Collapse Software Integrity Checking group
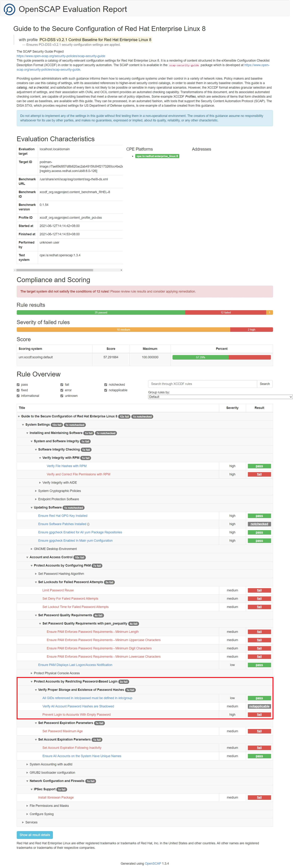The height and width of the screenshot is (868, 293). point(36,449)
